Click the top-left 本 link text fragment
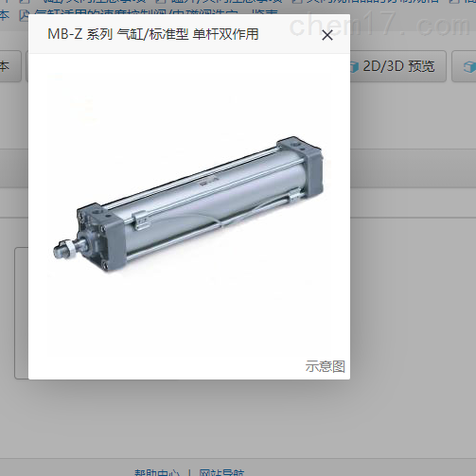The height and width of the screenshot is (476, 476). click(5, 14)
